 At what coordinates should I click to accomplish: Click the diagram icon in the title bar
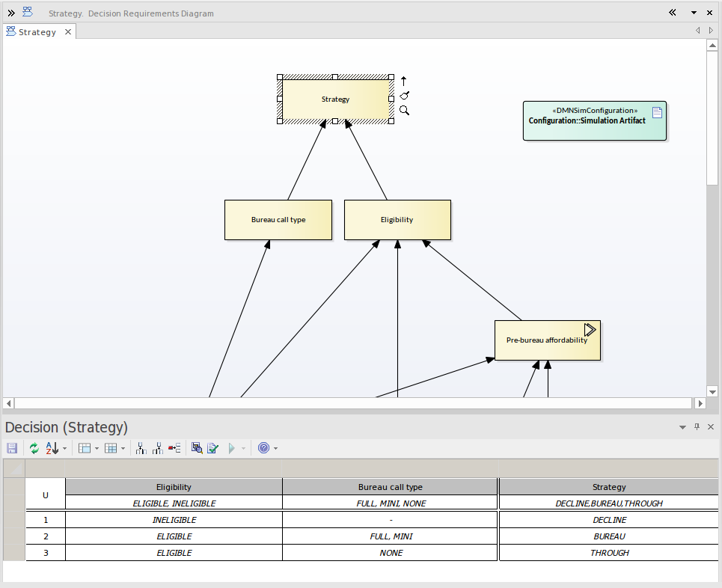(28, 12)
